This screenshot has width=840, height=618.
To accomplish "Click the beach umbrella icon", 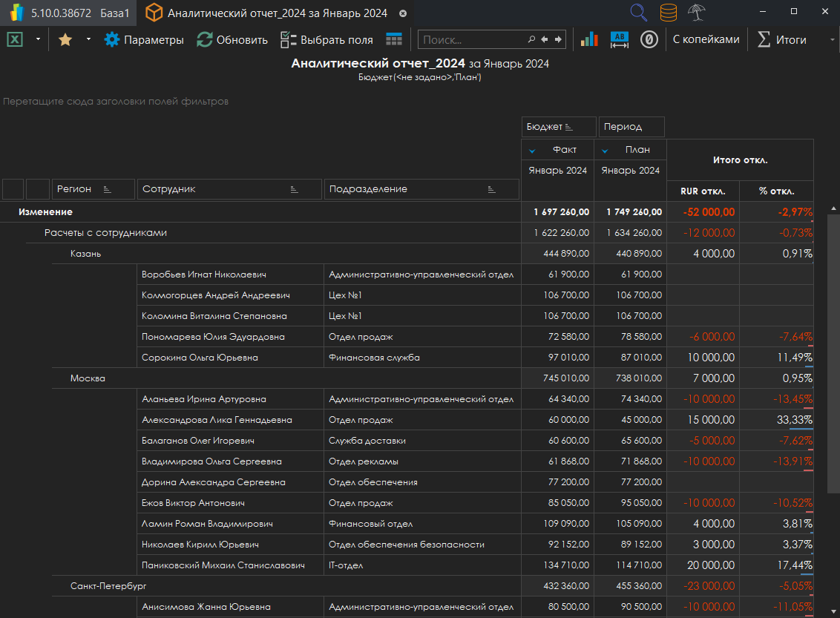I will pyautogui.click(x=696, y=13).
